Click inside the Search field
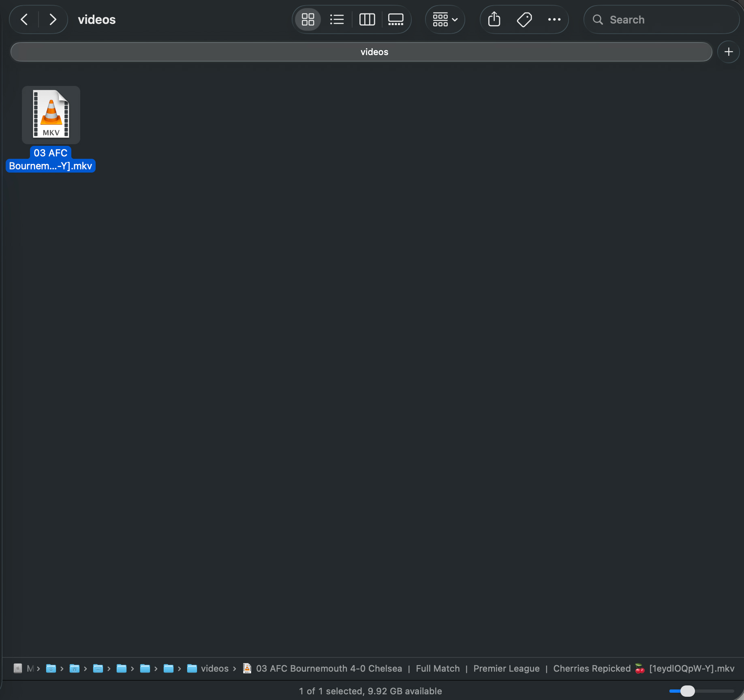 (x=661, y=19)
